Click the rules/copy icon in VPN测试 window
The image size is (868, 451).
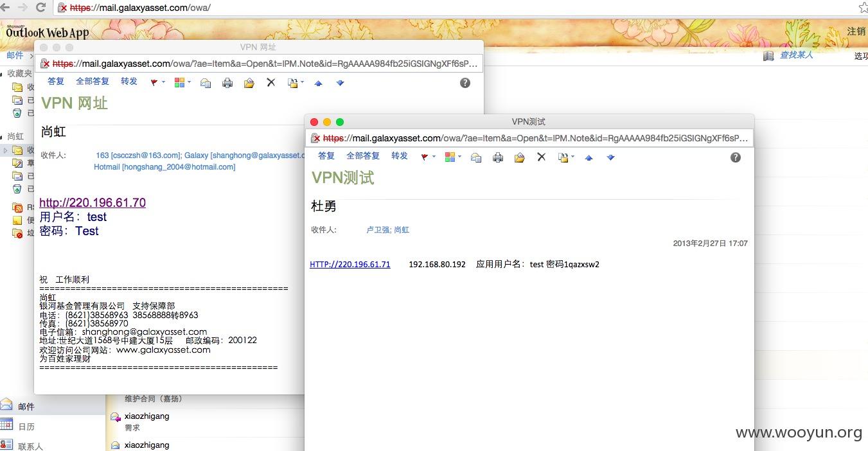pos(563,157)
